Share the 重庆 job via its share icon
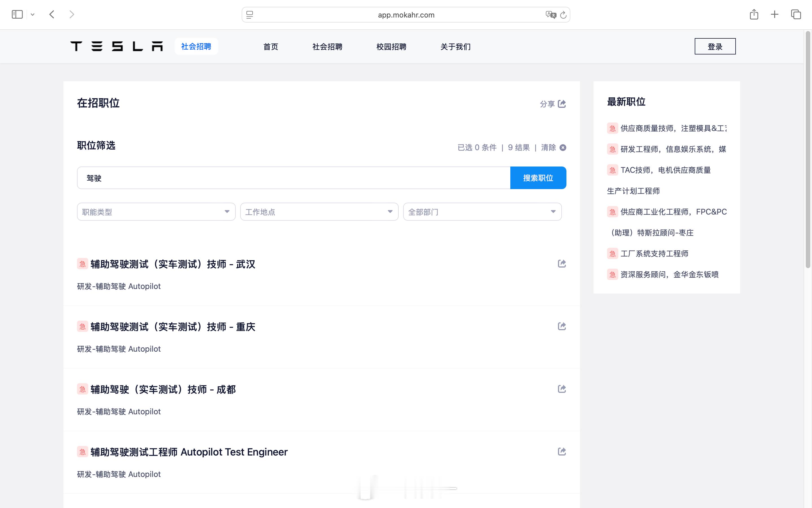 click(562, 326)
